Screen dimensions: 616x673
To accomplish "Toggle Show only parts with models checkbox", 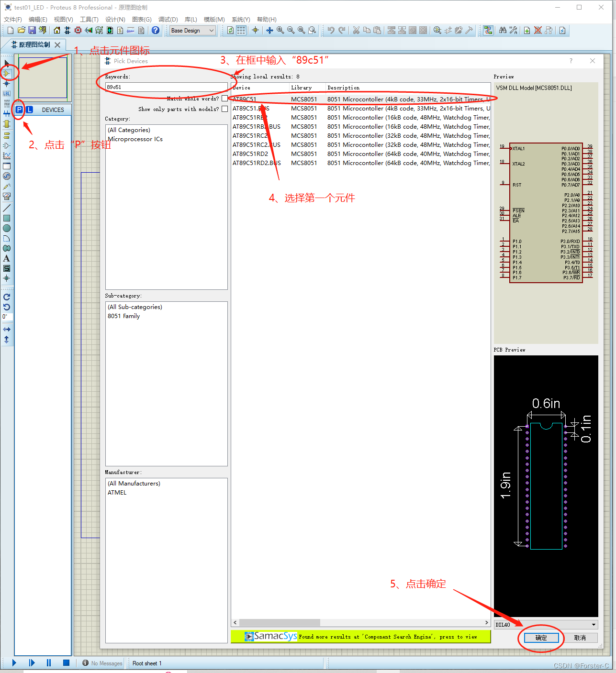I will 224,109.
